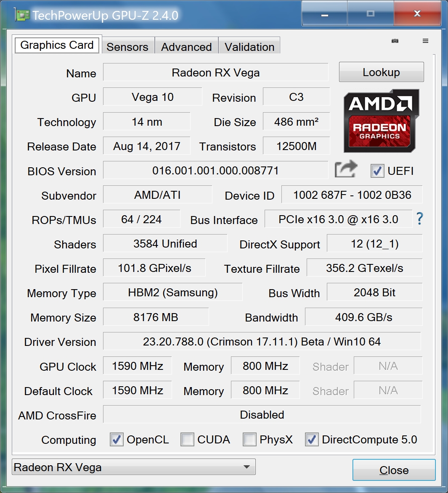
Task: Select the Transistors value 12500M
Action: [x=297, y=146]
